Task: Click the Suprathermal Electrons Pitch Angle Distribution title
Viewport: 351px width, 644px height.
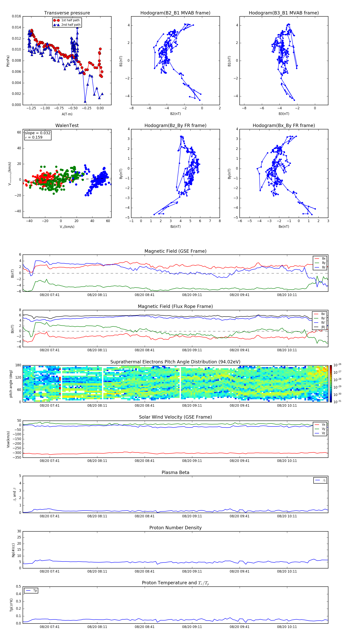Action: click(175, 362)
